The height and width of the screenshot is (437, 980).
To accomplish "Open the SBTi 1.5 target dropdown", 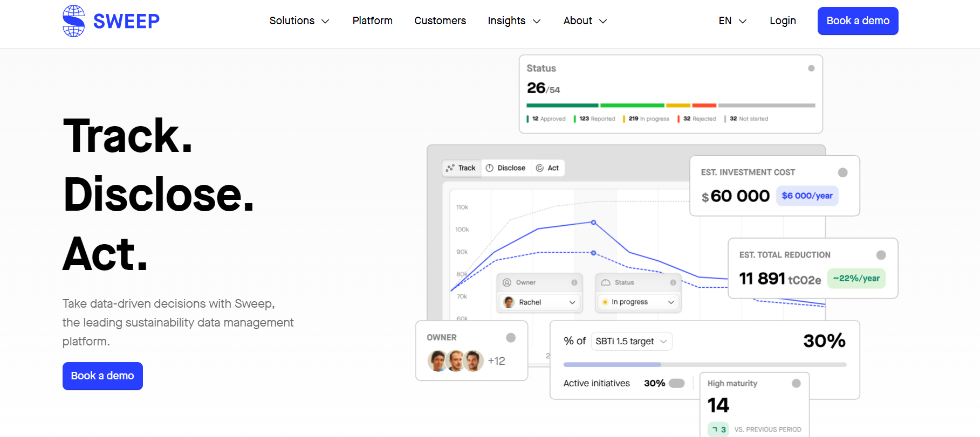I will 632,341.
